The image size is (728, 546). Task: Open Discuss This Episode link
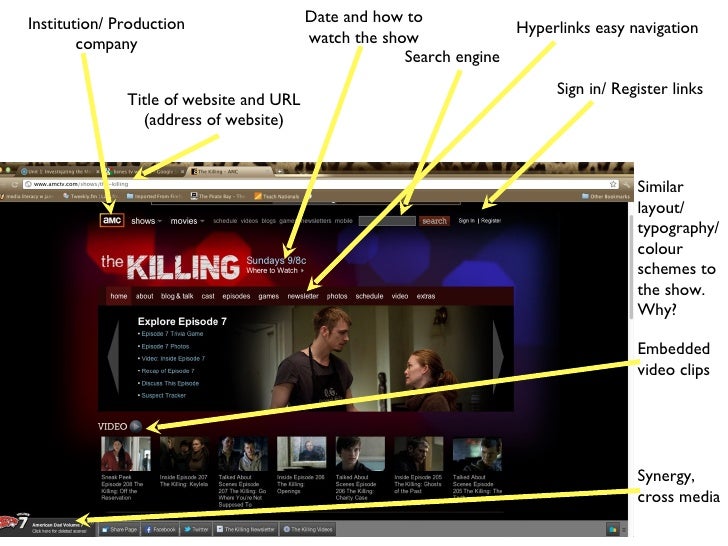tap(170, 384)
